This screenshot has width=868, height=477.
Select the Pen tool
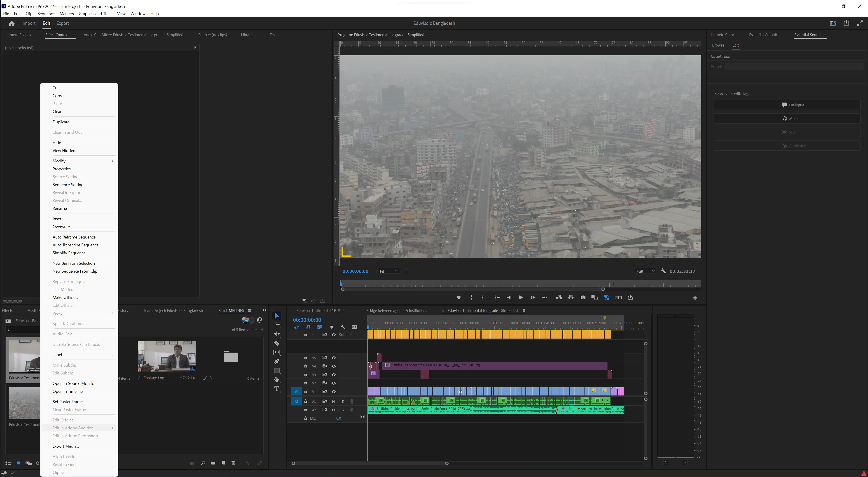click(277, 361)
